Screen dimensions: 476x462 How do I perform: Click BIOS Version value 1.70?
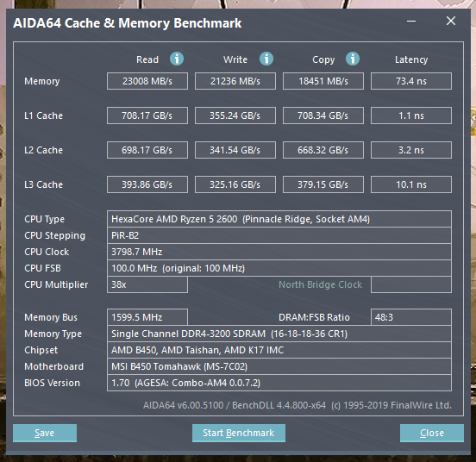click(279, 383)
